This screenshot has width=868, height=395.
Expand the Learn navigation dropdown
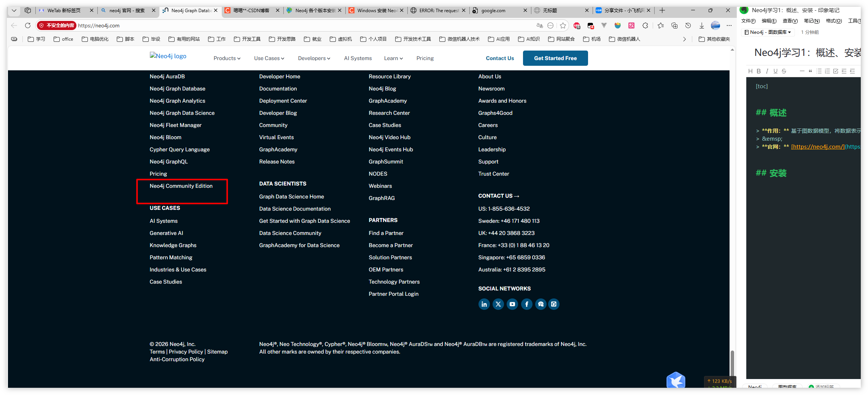393,58
